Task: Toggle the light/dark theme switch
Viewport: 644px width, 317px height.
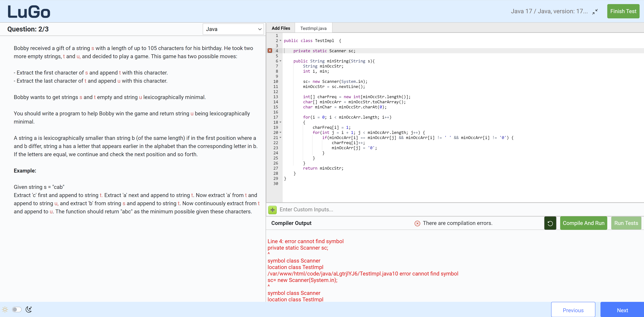Action: click(17, 310)
